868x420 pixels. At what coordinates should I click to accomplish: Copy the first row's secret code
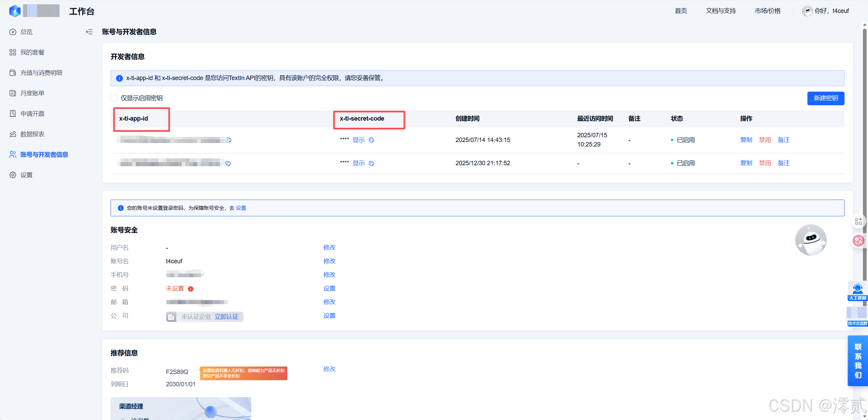(x=371, y=140)
